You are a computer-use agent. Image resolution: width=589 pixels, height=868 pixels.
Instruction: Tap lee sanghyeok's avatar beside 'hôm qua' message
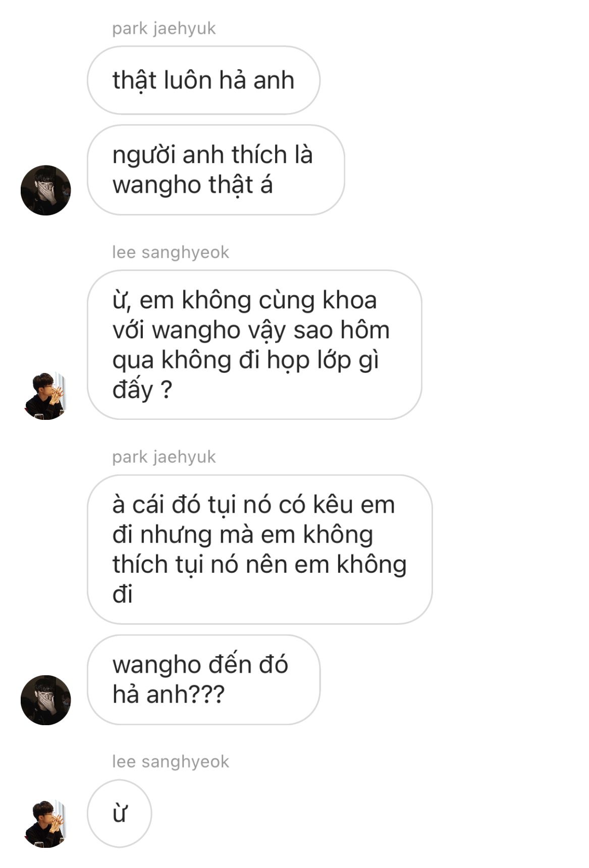pyautogui.click(x=45, y=396)
